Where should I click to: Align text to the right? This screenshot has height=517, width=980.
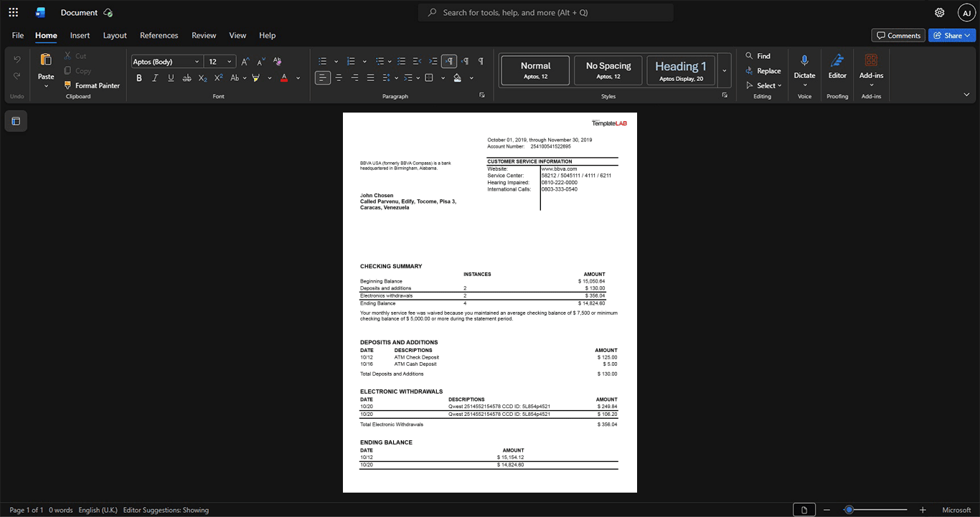[354, 77]
